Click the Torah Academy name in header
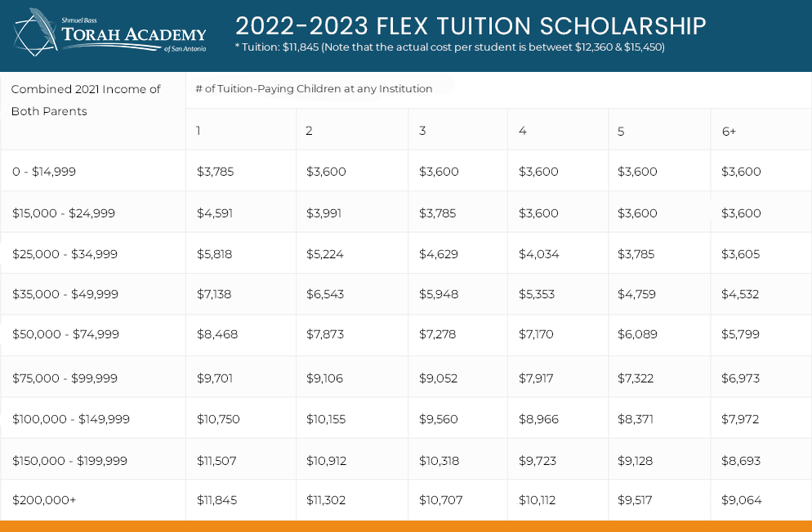Screen dimensions: 812x532 (134, 34)
